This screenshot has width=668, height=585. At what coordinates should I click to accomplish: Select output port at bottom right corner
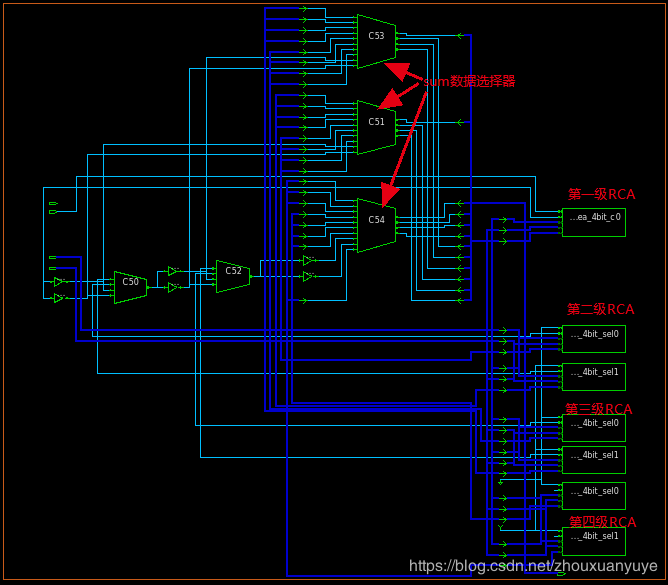[x=561, y=574]
